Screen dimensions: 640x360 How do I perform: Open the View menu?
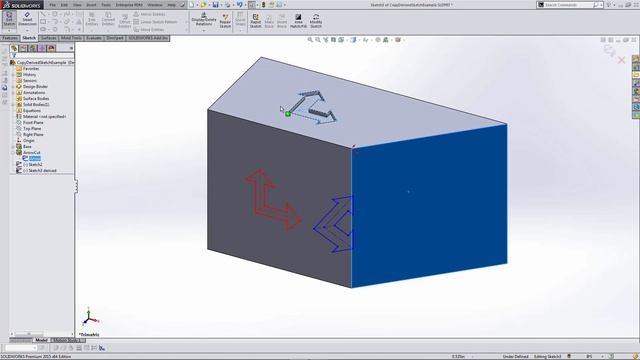[77, 5]
